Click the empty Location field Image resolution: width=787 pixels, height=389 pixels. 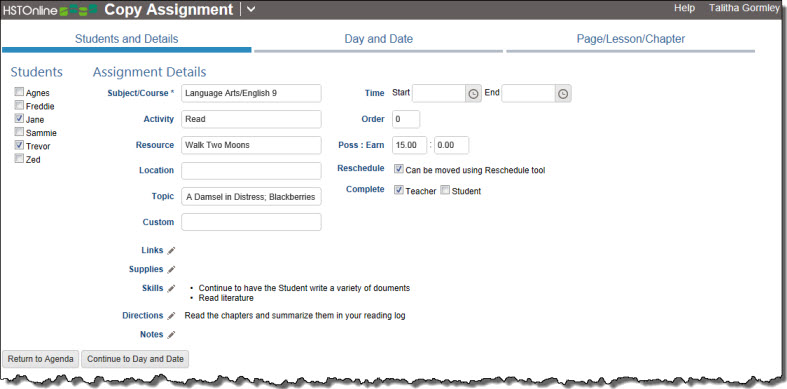tap(251, 171)
